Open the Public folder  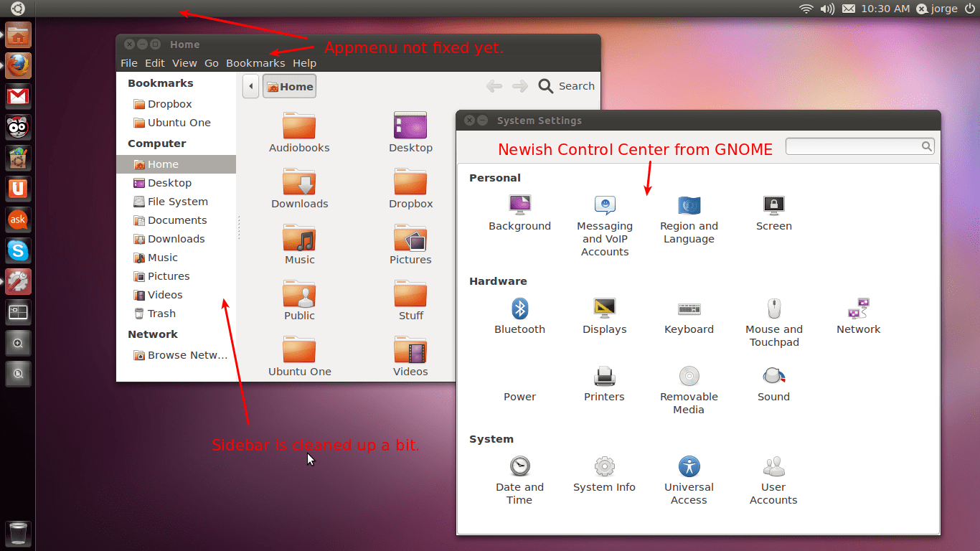299,301
